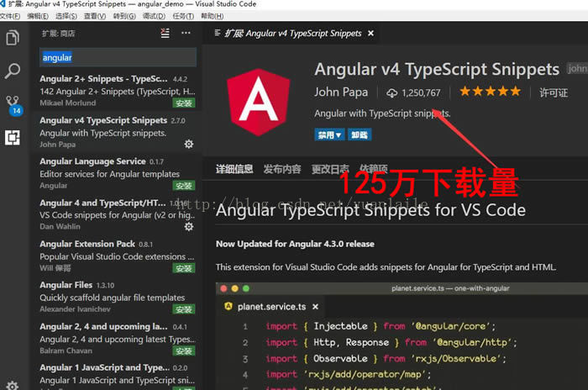Click the Angular logo on extension page

[x=259, y=102]
